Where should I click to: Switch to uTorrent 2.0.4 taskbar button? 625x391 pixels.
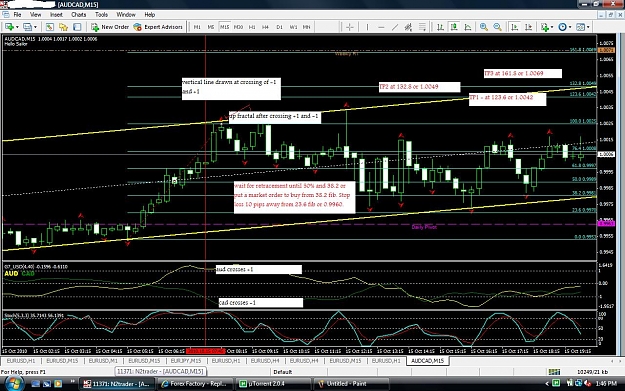pos(273,384)
